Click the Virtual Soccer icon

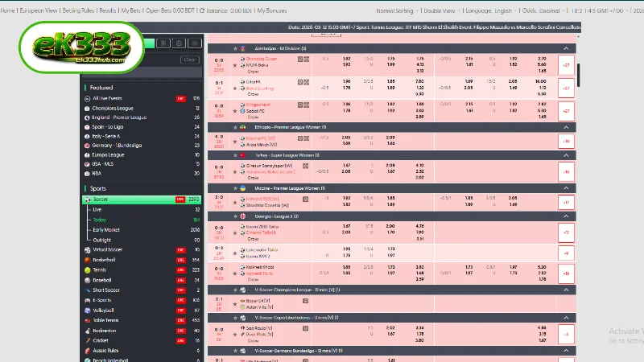pos(88,249)
